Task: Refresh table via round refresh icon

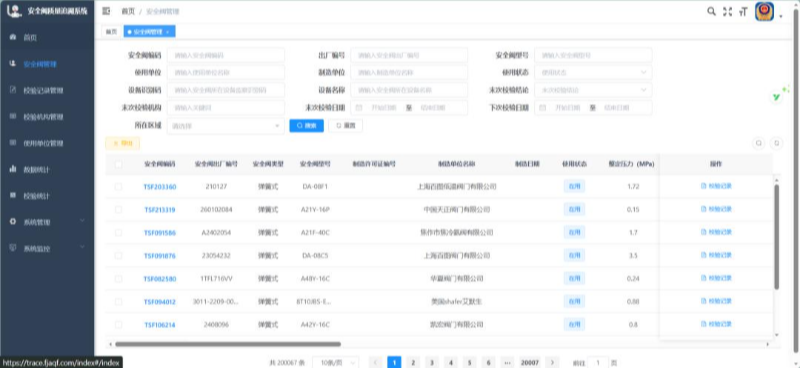Action: click(x=777, y=143)
